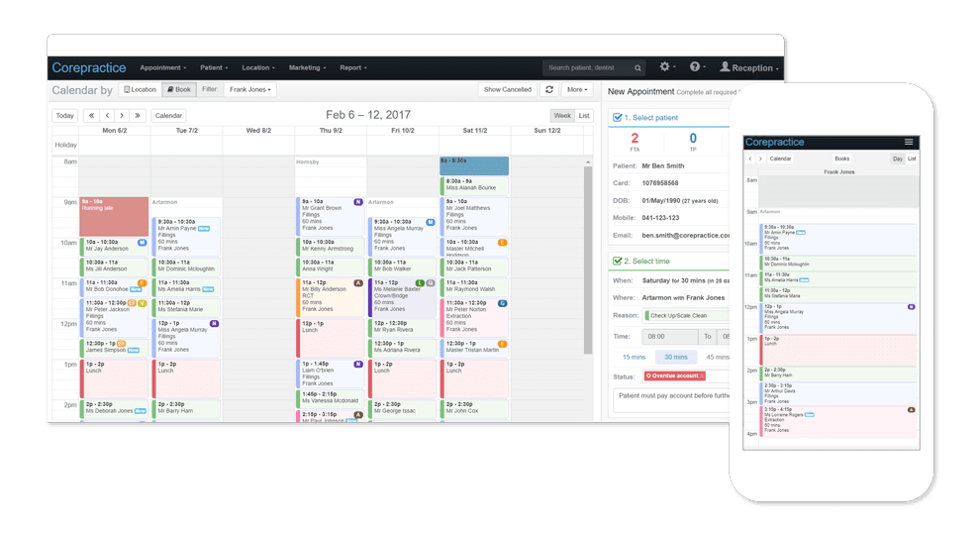Viewport: 980px width, 535px height.
Task: Click the N badge on Liam O'Brien appointment
Action: coord(358,364)
